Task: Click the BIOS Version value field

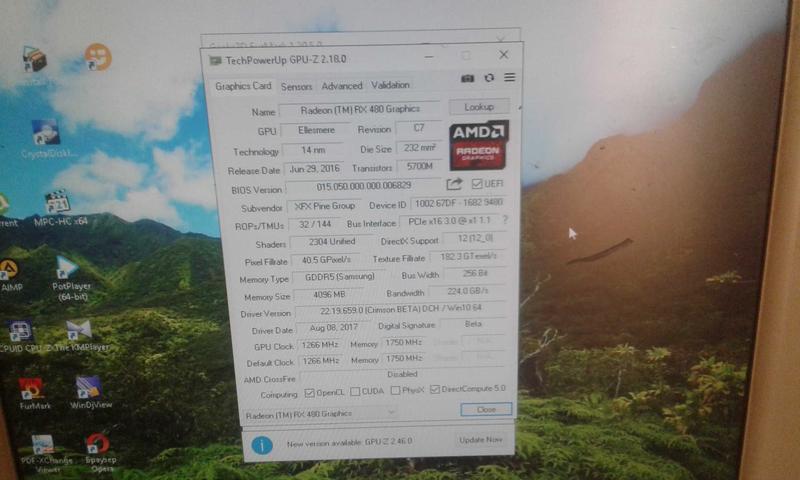Action: pos(363,187)
